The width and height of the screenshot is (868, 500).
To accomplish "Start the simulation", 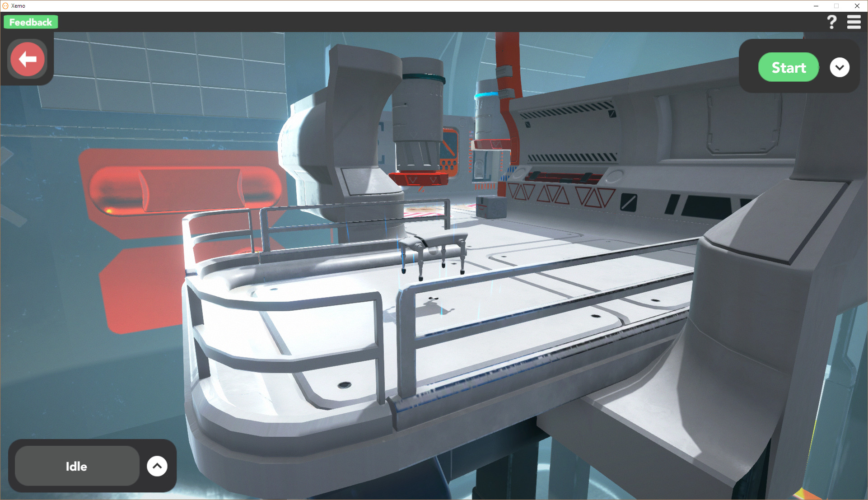I will [789, 67].
